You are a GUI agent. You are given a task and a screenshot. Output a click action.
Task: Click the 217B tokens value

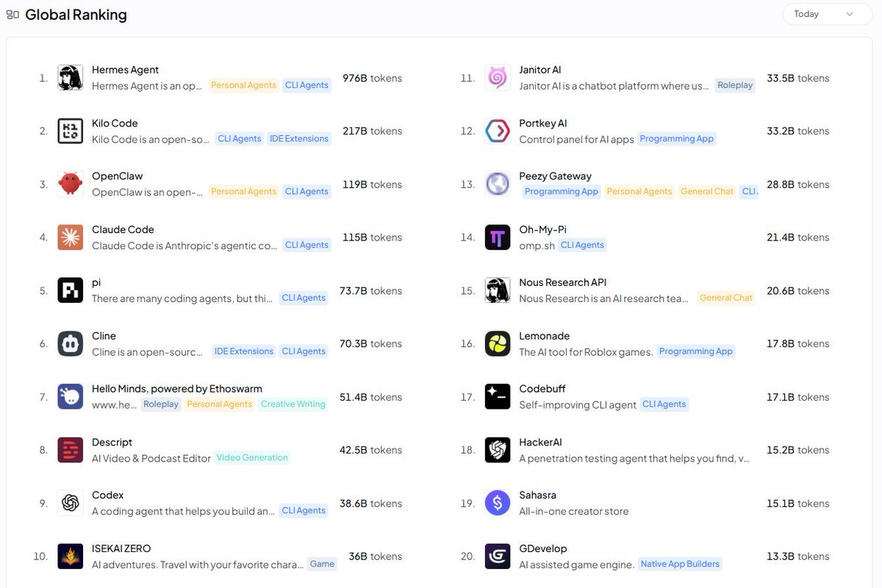372,131
